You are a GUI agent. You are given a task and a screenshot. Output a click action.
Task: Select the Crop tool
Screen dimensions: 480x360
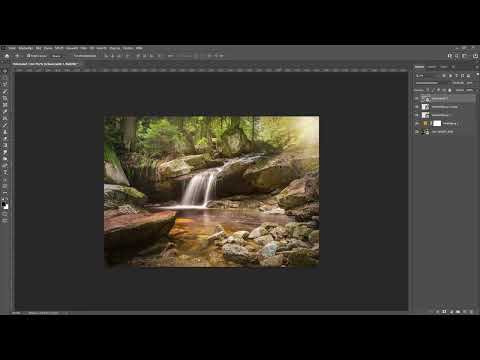tap(5, 98)
